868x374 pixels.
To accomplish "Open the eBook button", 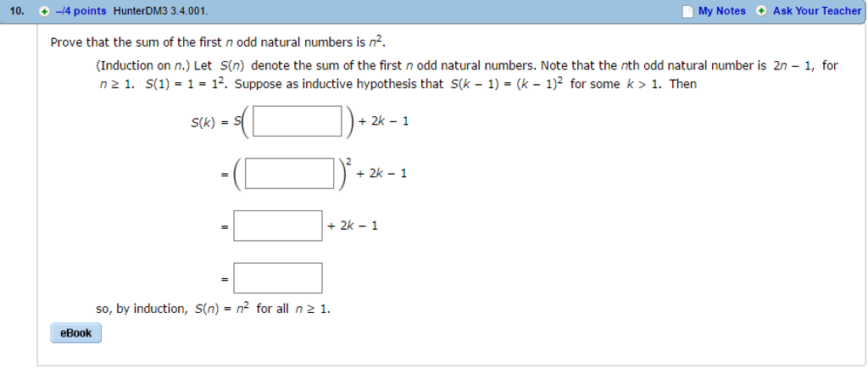I will 75,333.
